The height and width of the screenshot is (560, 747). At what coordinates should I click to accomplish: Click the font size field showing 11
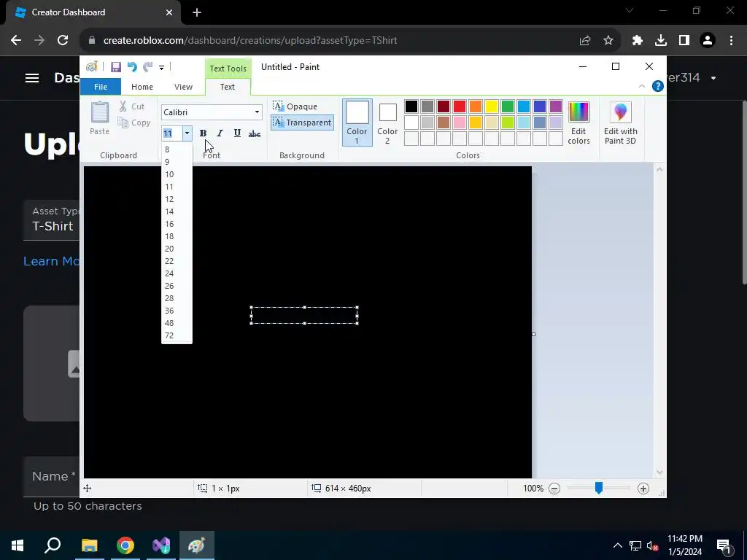click(x=172, y=133)
